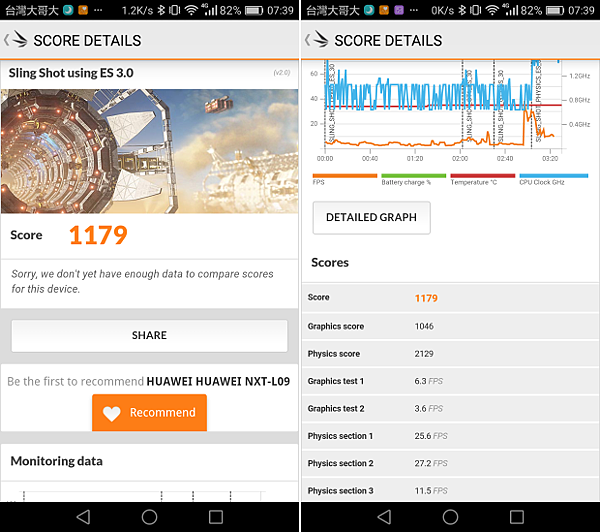Tap the battery icon on left status bar

(253, 10)
